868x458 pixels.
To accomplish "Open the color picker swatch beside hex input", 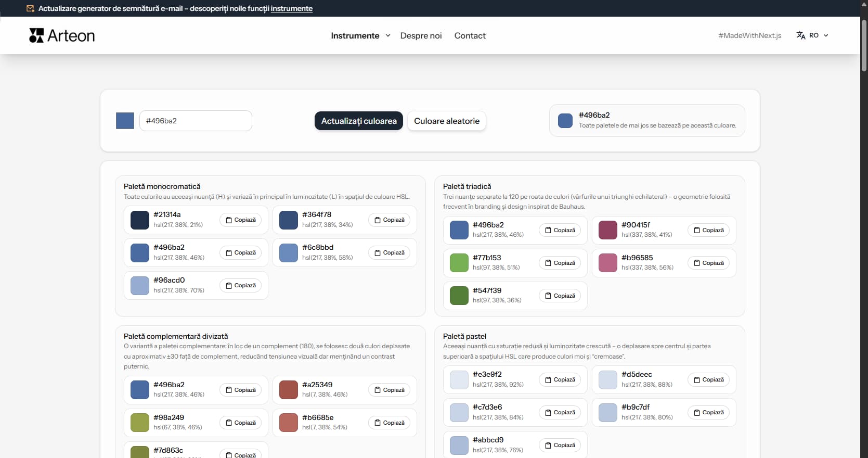I will pyautogui.click(x=125, y=121).
